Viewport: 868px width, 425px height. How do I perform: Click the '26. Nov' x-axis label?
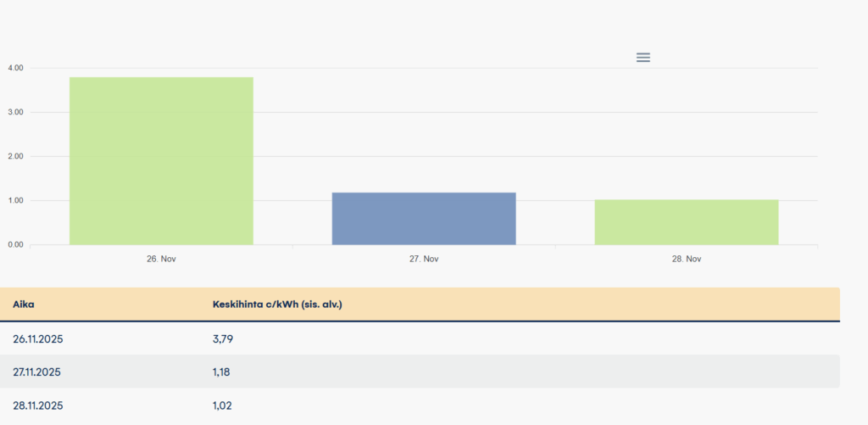click(x=161, y=259)
